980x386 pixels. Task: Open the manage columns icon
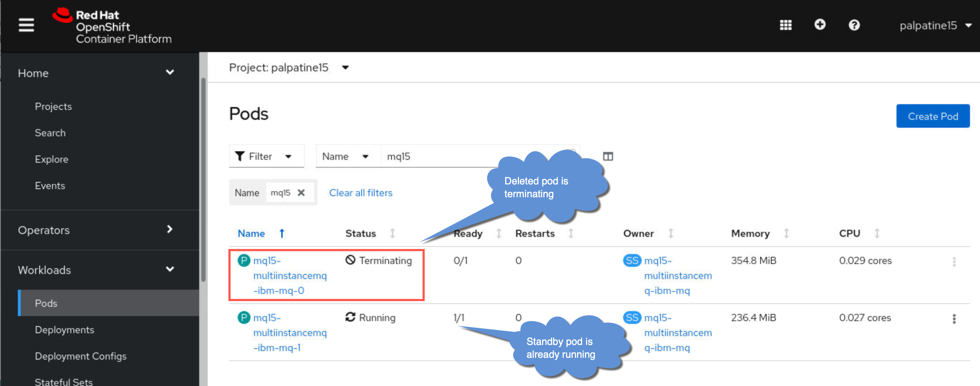(608, 156)
